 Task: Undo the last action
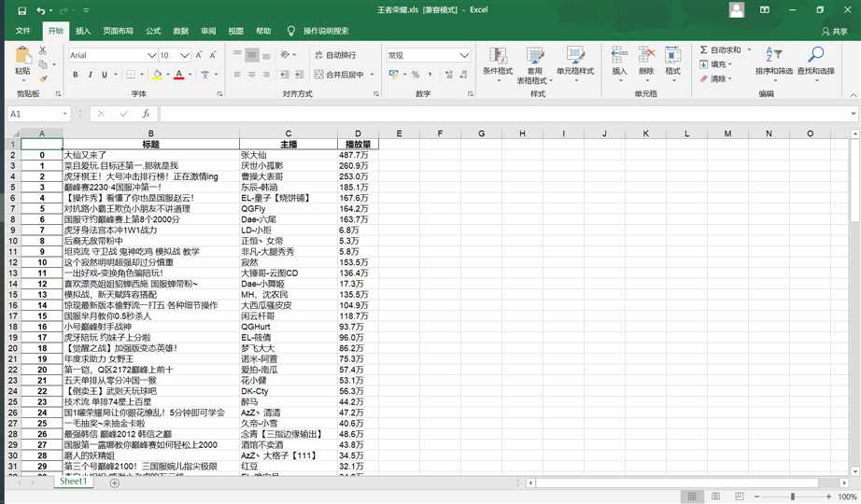41,10
